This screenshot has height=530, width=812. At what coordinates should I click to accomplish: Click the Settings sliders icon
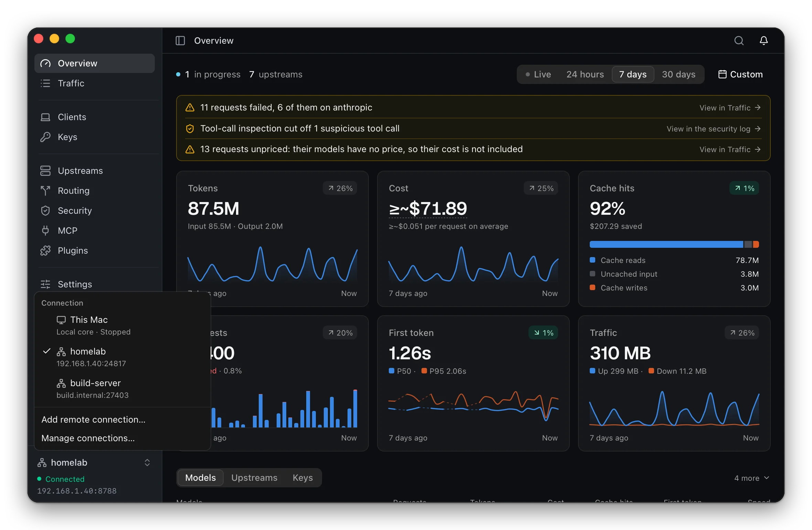[x=45, y=284]
